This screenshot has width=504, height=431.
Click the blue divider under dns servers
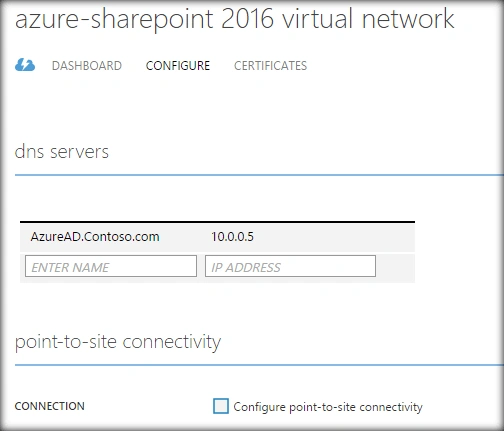click(259, 175)
